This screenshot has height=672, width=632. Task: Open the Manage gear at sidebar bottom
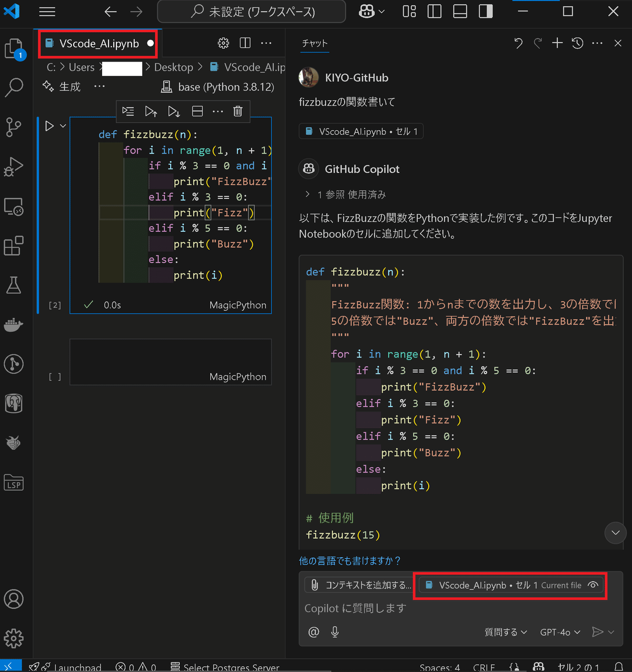tap(14, 638)
